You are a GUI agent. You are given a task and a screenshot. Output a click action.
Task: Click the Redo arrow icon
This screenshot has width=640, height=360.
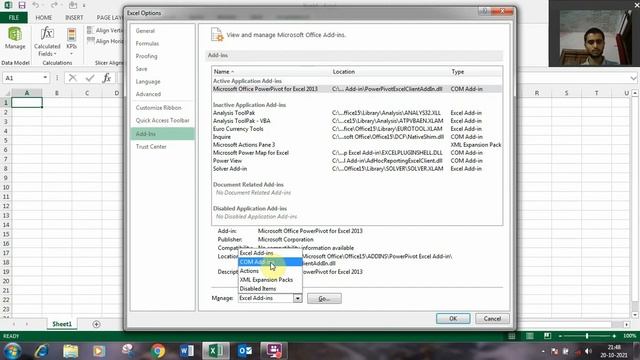tap(54, 5)
